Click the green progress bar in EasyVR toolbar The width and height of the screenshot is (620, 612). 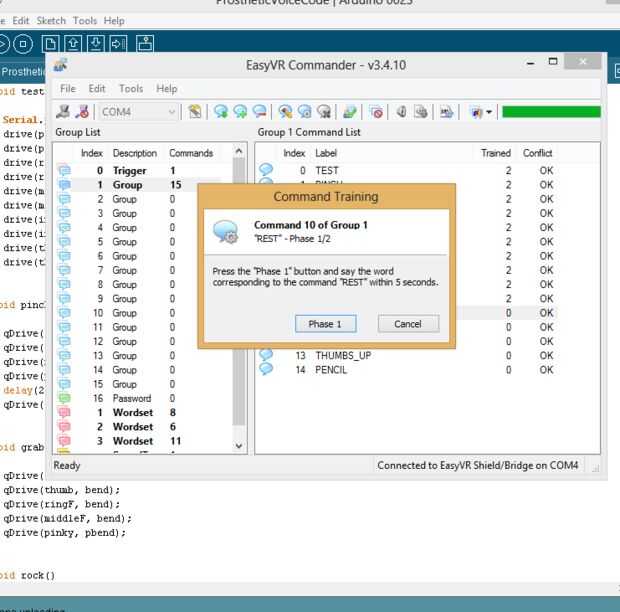(551, 112)
